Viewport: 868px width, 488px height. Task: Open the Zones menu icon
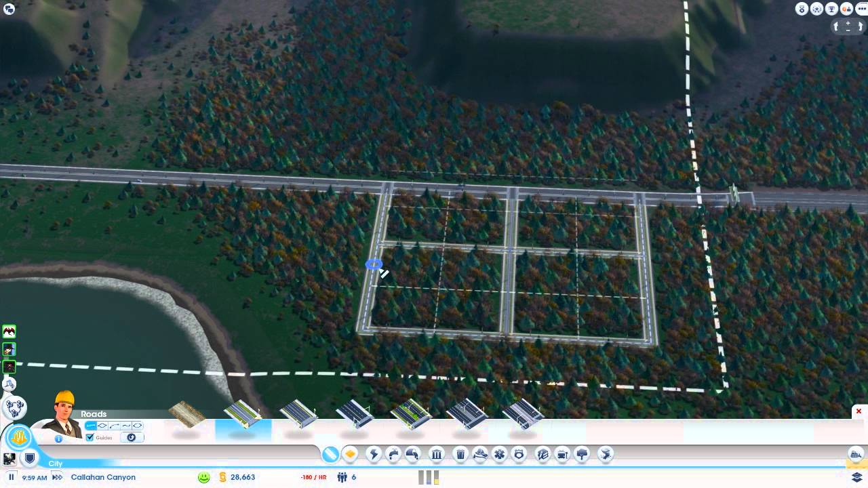pyautogui.click(x=350, y=454)
